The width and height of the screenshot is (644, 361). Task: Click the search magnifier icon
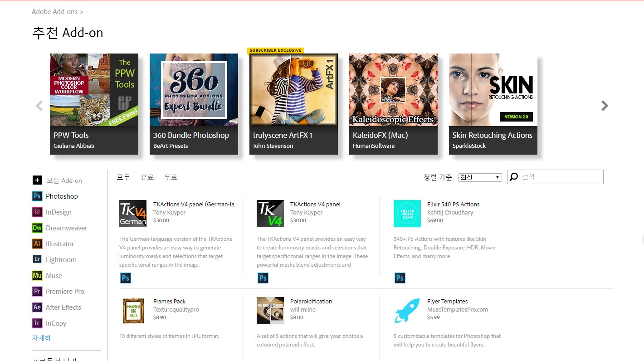pos(513,176)
